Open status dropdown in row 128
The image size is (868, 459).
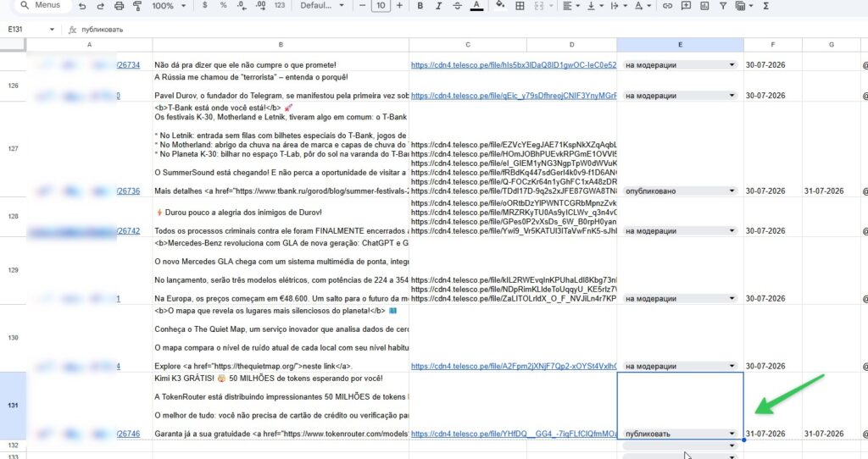click(x=732, y=230)
